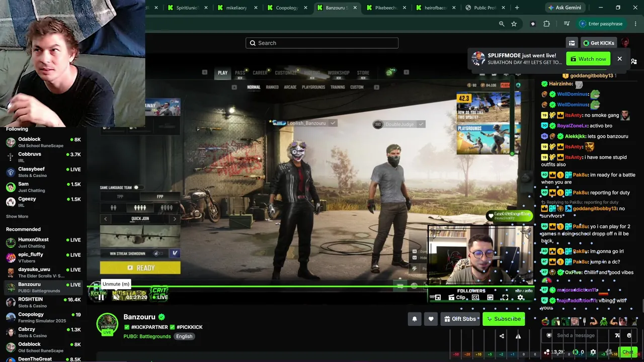
Task: Subscribe to Banzouru's channel
Action: point(503,319)
